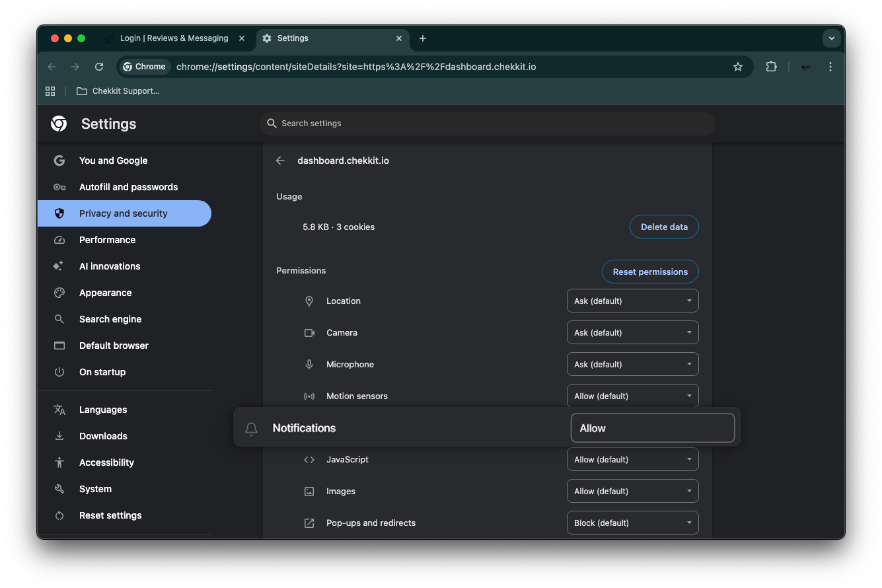
Task: Click the back arrow beside dashboard.chekkit.io
Action: click(x=281, y=161)
